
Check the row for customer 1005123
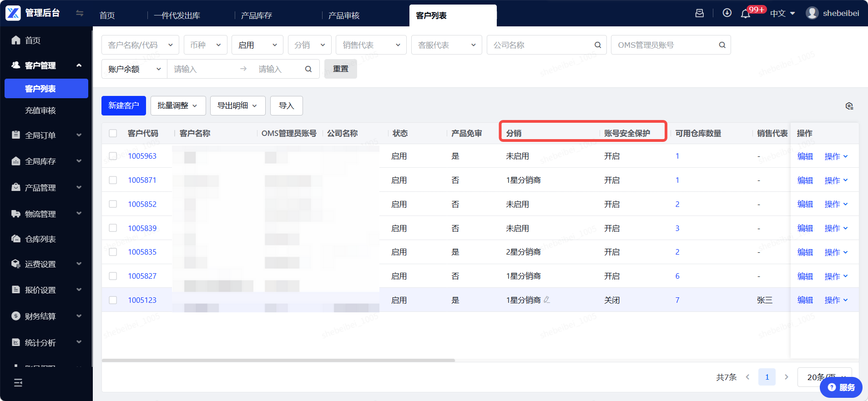(x=113, y=300)
